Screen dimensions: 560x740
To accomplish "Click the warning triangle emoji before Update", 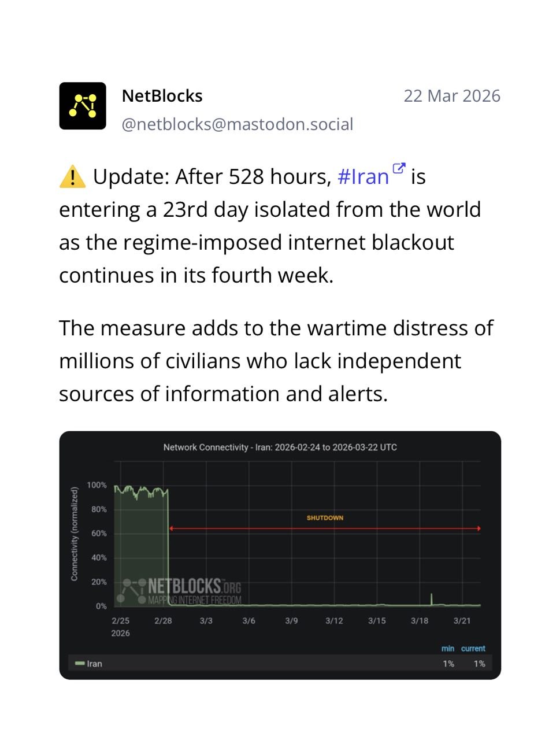I will pyautogui.click(x=72, y=176).
